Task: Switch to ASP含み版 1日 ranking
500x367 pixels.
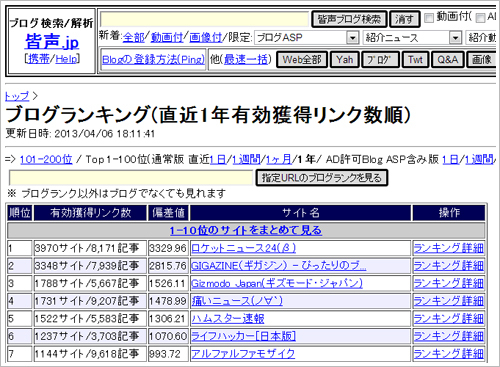Action: 450,159
